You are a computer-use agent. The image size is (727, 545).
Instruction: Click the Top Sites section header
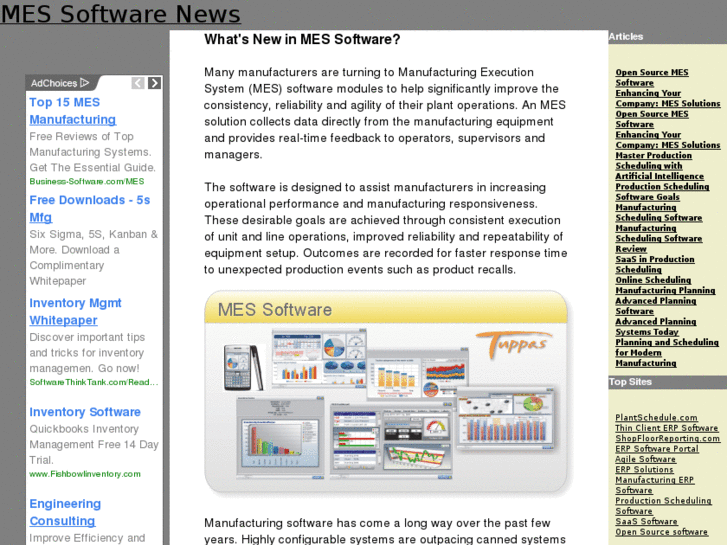(630, 382)
